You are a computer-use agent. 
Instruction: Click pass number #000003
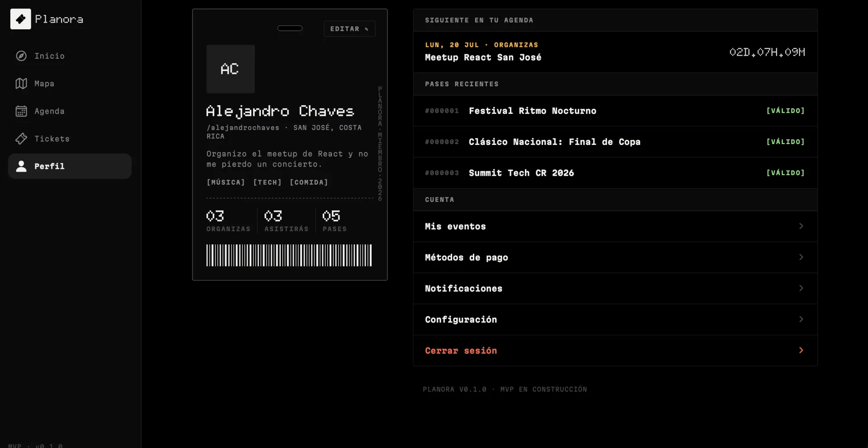click(x=442, y=173)
